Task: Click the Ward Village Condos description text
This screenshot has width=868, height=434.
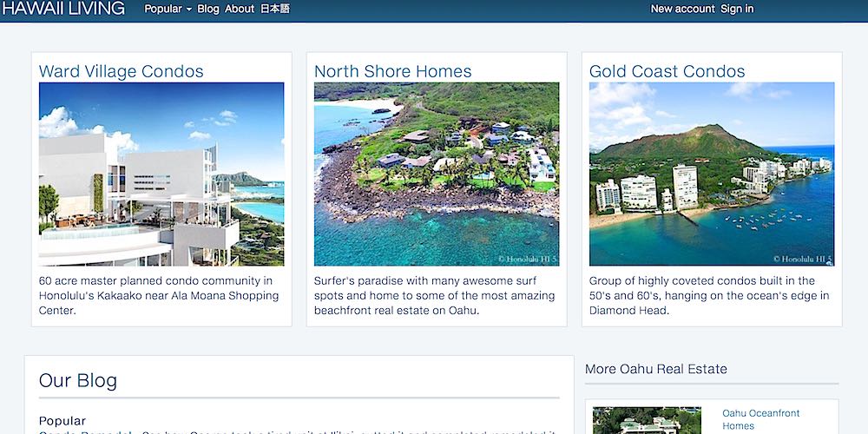Action: tap(161, 295)
